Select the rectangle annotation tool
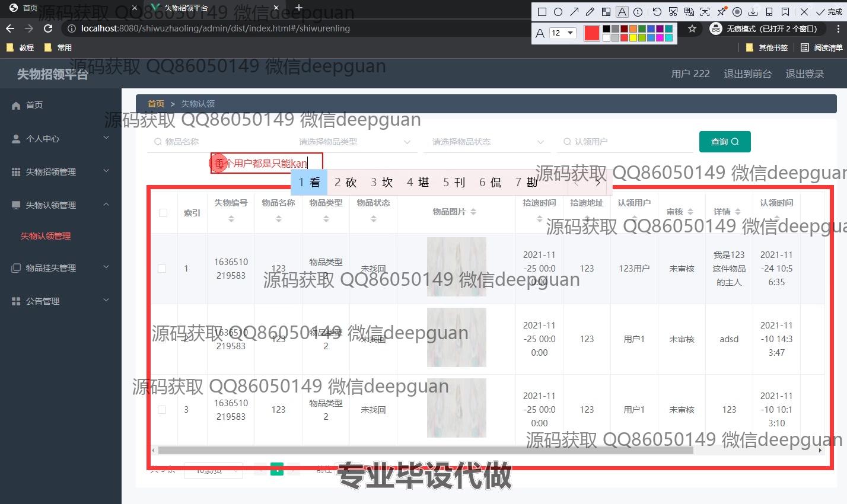The width and height of the screenshot is (847, 504). click(x=542, y=12)
